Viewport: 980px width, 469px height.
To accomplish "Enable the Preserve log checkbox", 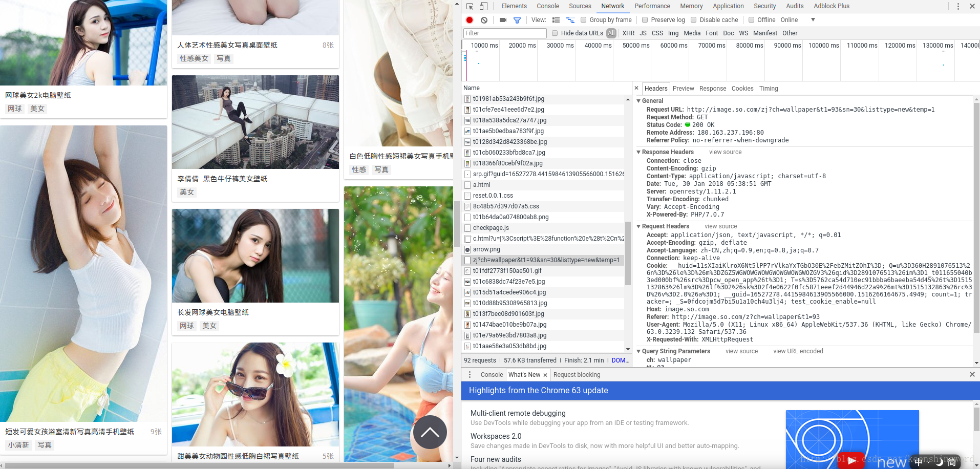I will tap(645, 20).
